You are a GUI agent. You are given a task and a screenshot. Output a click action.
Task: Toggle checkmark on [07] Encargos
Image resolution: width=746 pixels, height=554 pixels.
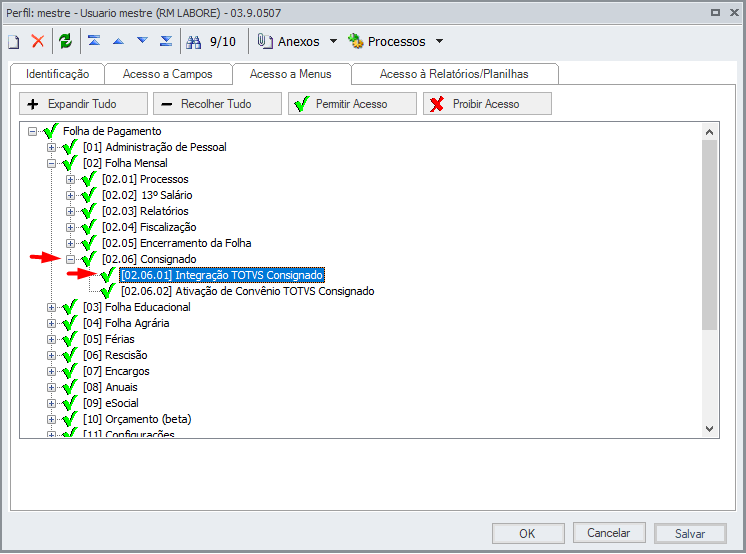tap(69, 371)
